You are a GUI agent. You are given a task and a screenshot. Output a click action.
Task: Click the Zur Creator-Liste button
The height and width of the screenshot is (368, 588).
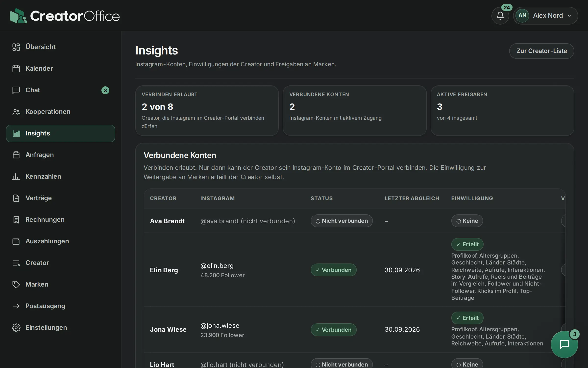pos(541,51)
